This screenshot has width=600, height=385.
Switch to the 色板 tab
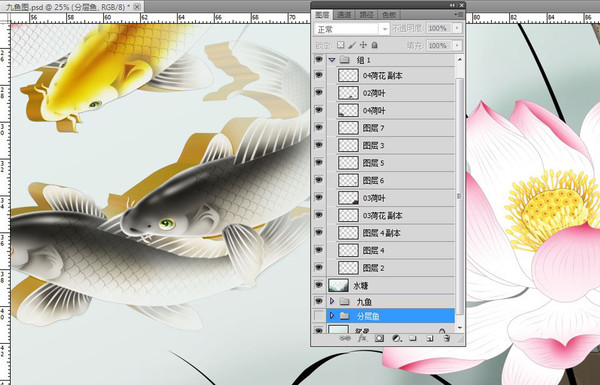[x=389, y=15]
